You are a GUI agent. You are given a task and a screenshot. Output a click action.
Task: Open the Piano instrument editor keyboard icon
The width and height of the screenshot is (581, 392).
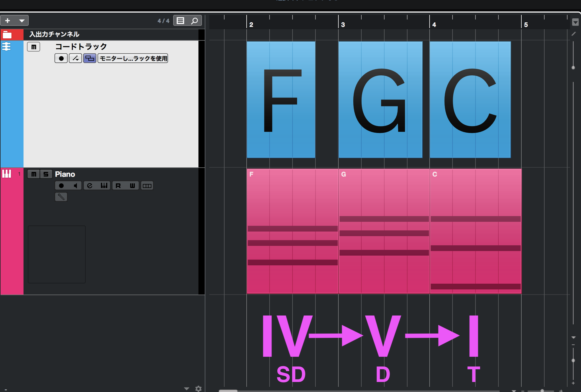tap(104, 186)
